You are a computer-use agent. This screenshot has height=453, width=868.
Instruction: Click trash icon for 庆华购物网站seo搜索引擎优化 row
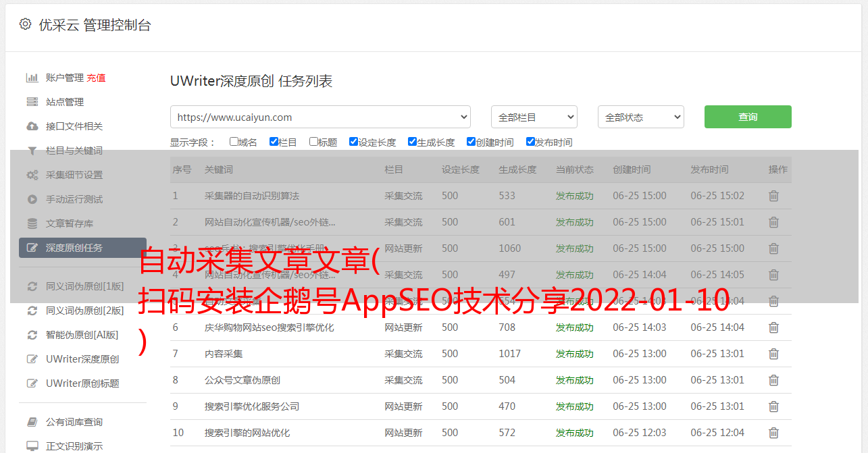pyautogui.click(x=773, y=327)
